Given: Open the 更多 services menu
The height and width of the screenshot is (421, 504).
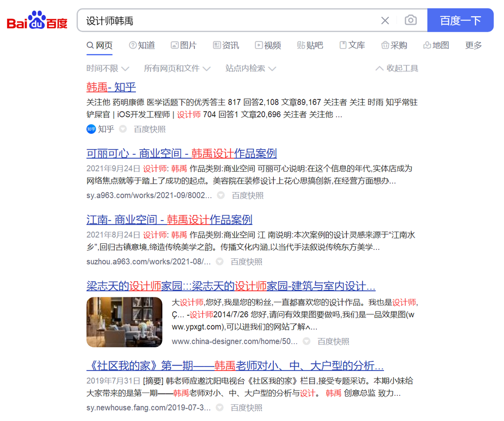Looking at the screenshot, I should coord(473,45).
